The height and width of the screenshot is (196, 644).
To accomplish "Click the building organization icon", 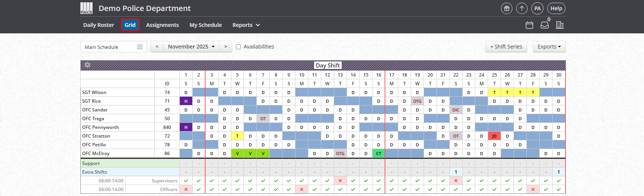I will (x=560, y=25).
